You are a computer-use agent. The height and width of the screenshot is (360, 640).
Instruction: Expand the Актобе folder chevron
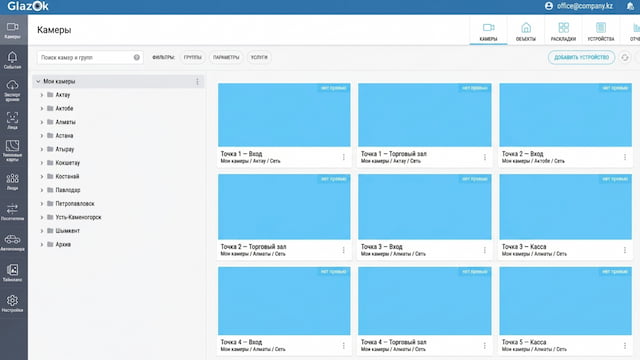[x=42, y=109]
